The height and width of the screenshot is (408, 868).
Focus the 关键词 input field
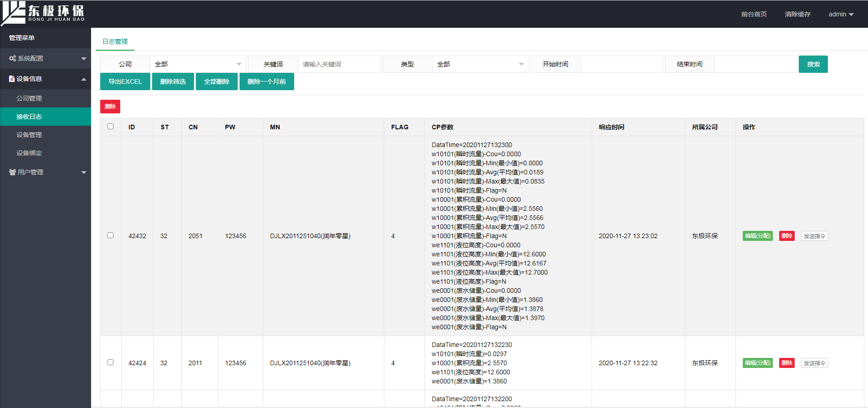point(339,64)
